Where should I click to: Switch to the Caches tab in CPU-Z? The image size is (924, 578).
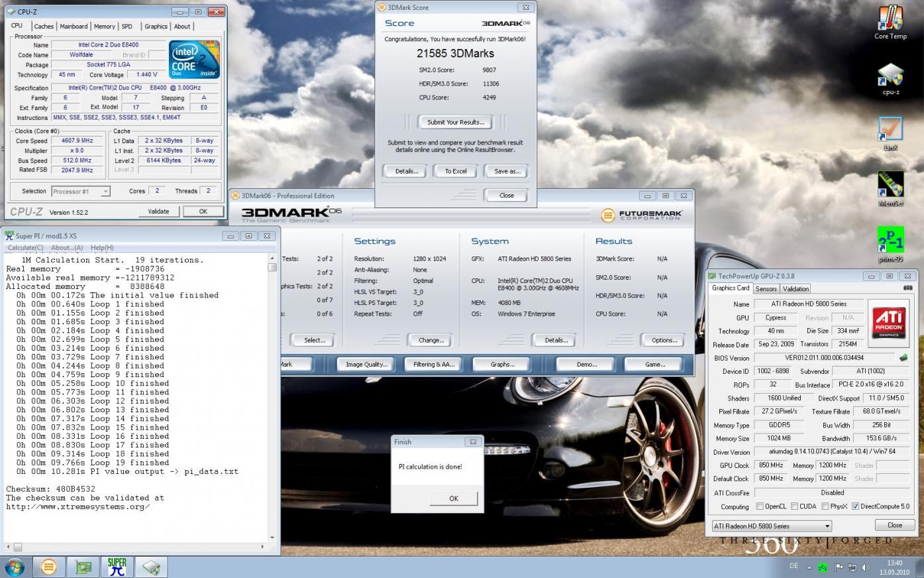click(x=44, y=27)
